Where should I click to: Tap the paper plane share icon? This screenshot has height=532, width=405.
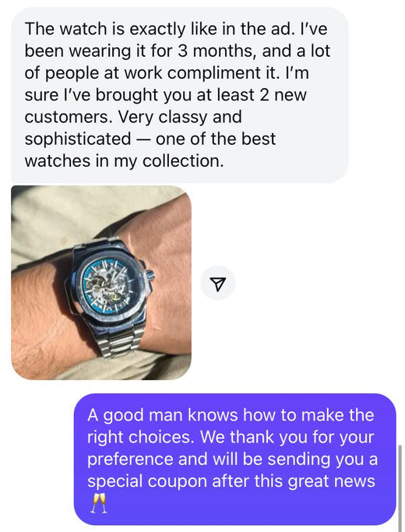click(x=217, y=284)
